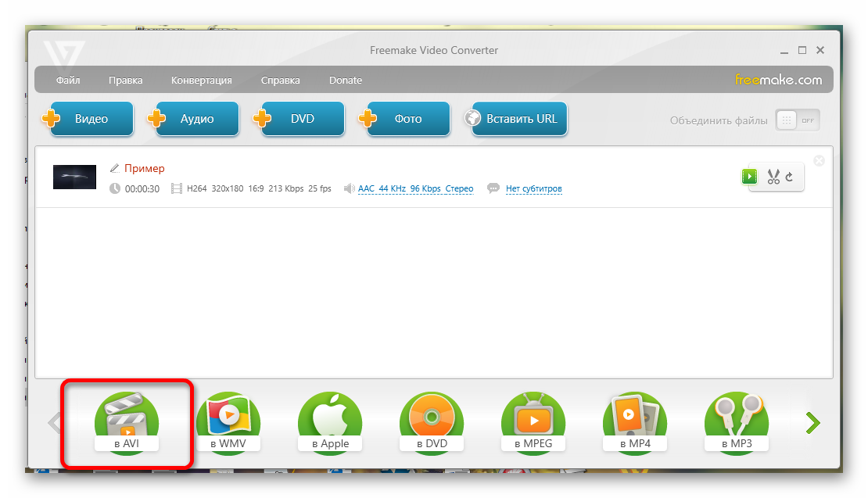Image resolution: width=868 pixels, height=498 pixels.
Task: Play the Пример video preview
Action: pyautogui.click(x=750, y=177)
